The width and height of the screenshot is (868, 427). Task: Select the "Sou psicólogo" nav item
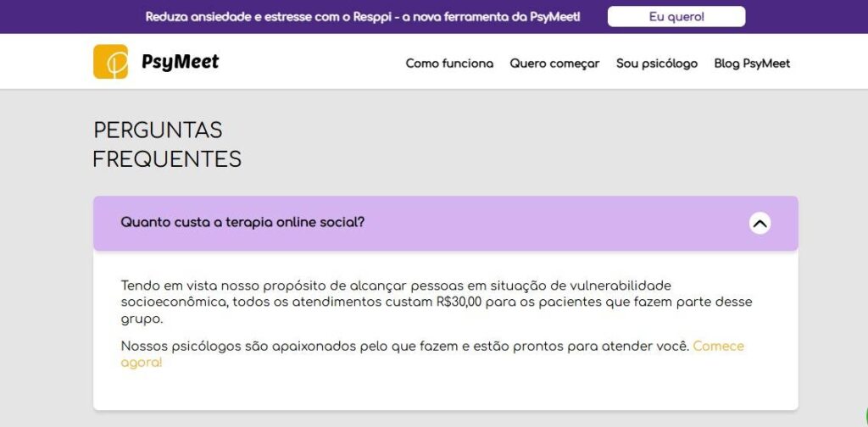point(657,64)
